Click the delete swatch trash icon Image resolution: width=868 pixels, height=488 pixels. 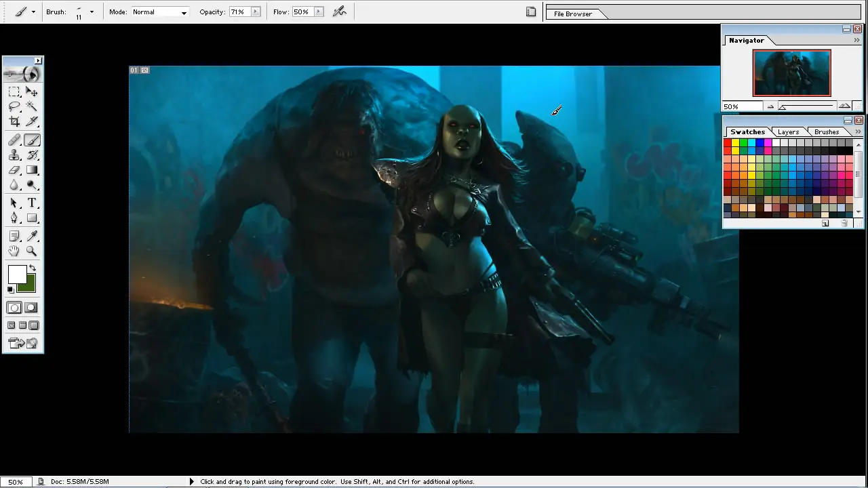click(x=844, y=223)
